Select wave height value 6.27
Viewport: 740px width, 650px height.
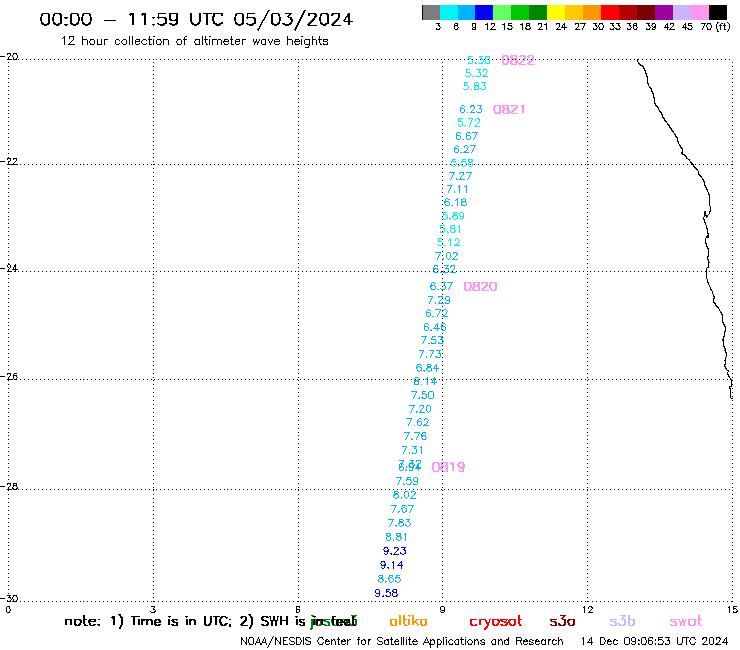[464, 149]
